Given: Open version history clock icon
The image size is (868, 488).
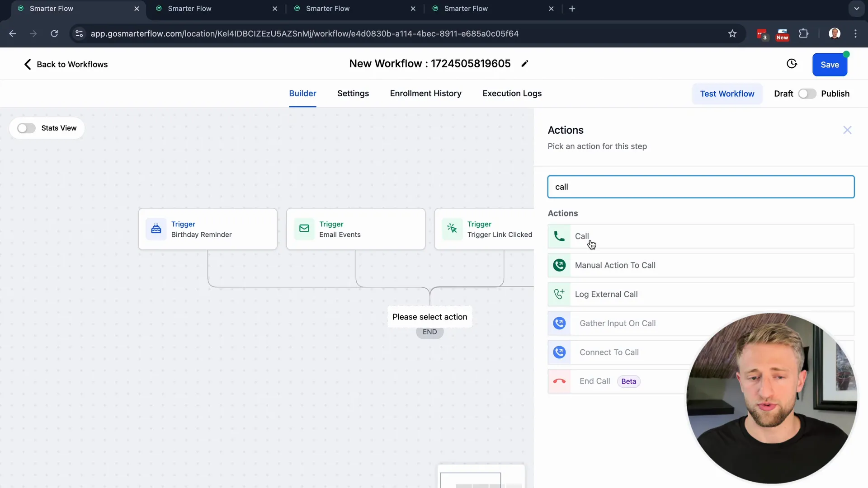Looking at the screenshot, I should (x=792, y=64).
